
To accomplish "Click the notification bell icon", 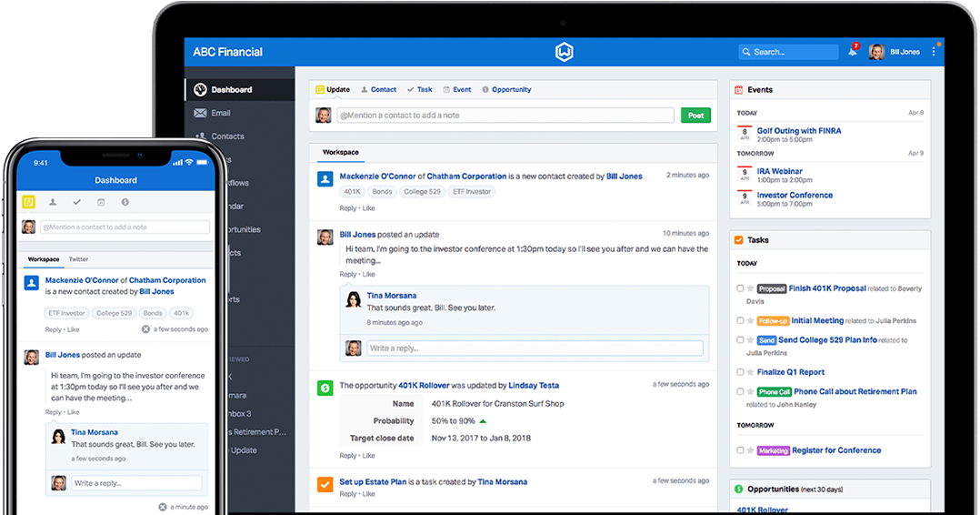I will (853, 52).
